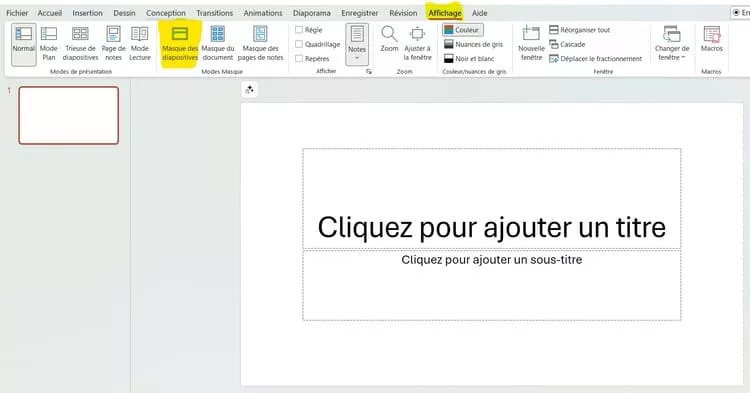Open the Macros button
This screenshot has height=393, width=750.
click(711, 40)
